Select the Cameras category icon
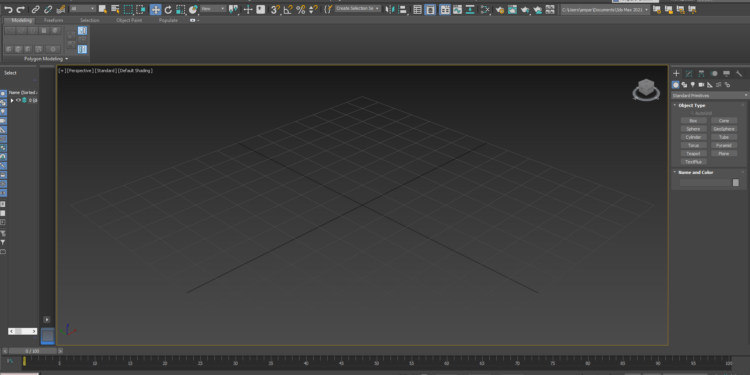750x375 pixels. [701, 85]
